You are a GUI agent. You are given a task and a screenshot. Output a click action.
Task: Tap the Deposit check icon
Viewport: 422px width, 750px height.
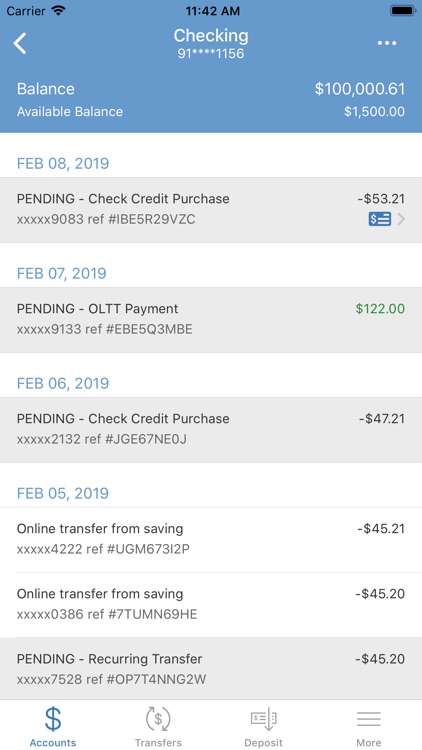[264, 719]
